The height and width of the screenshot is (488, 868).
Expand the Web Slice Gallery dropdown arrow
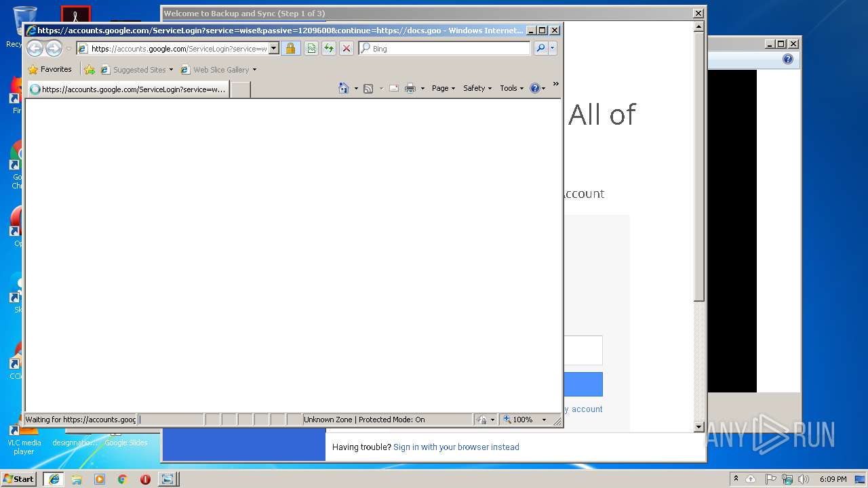(255, 70)
